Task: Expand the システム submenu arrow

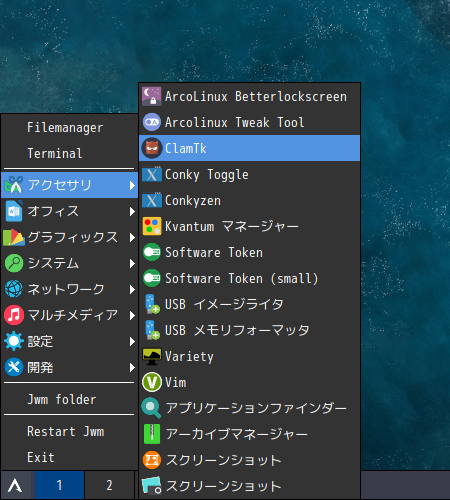Action: (x=132, y=263)
